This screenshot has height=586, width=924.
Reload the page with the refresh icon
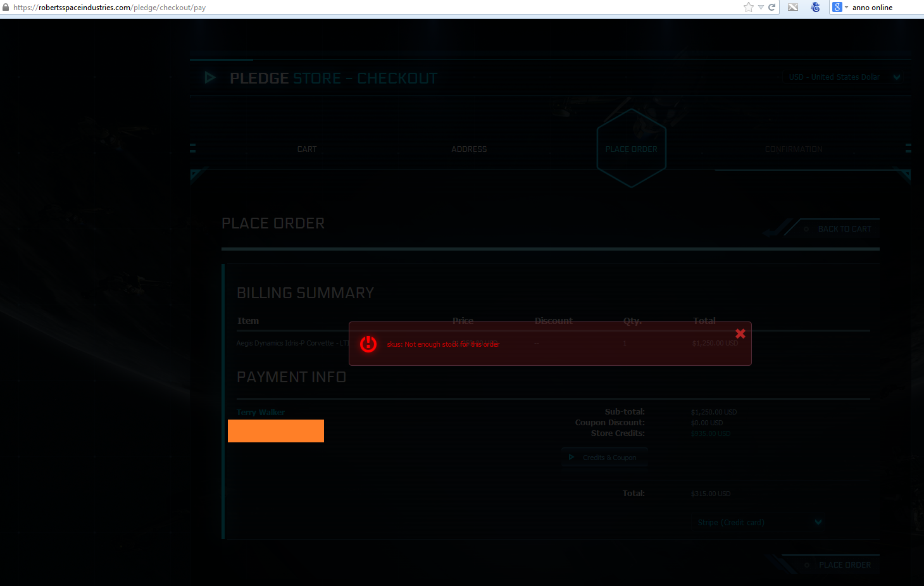(771, 8)
